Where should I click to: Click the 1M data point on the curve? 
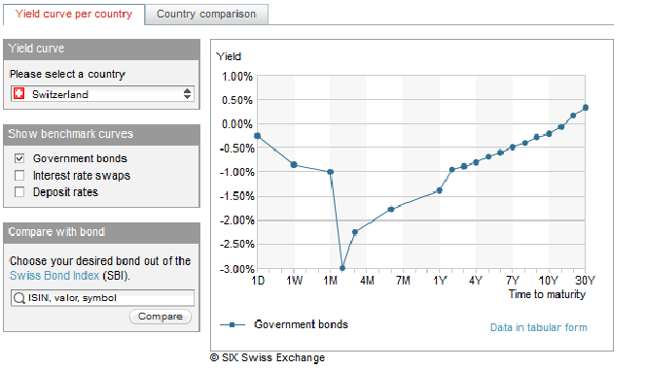330,172
